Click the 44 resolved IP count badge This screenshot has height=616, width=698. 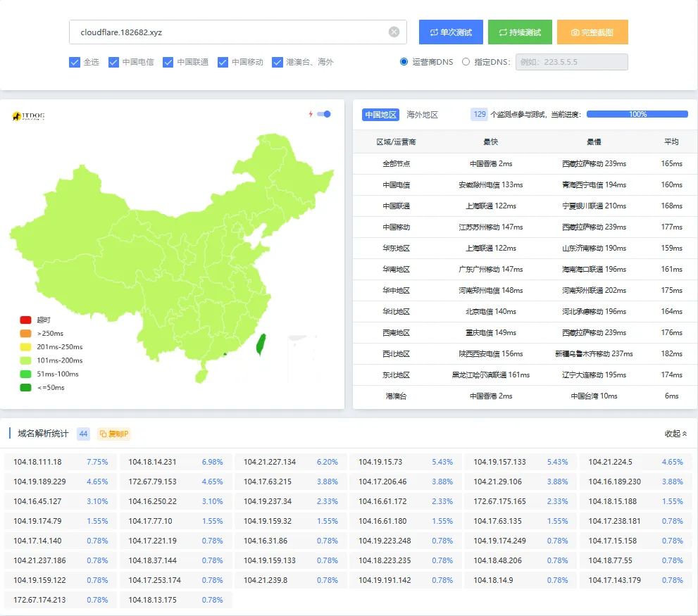point(83,434)
